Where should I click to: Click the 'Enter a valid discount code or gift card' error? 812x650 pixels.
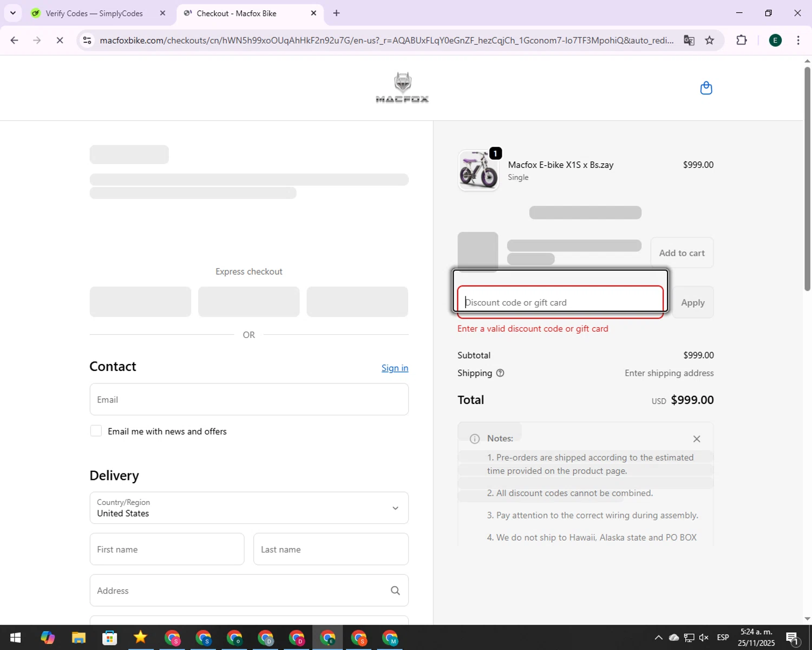(x=533, y=329)
